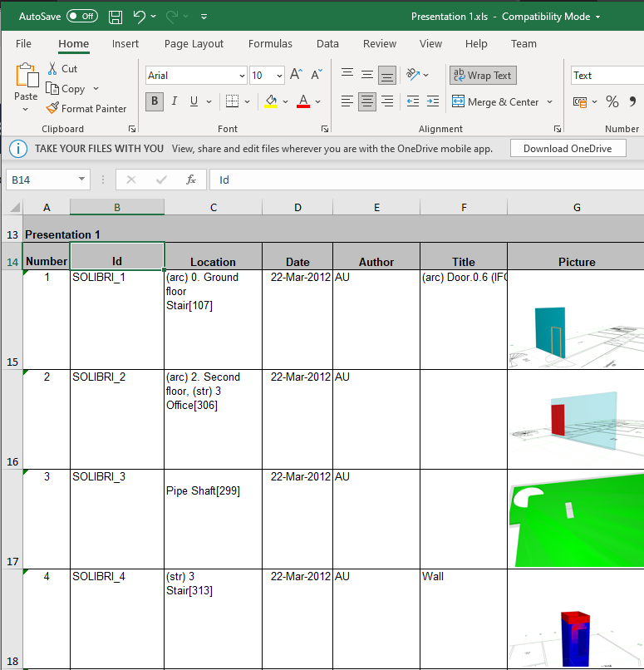The height and width of the screenshot is (670, 644).
Task: Switch to Formulas tab
Action: (270, 43)
